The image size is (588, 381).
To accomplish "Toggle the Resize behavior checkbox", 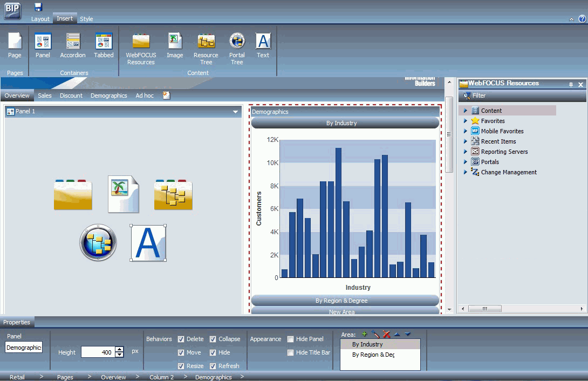I will point(181,366).
